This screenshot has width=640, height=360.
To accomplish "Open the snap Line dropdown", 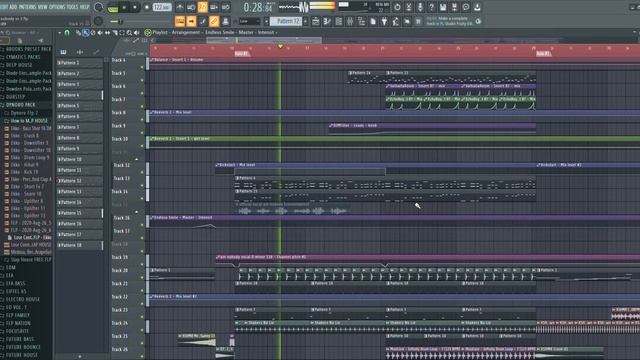I will pos(249,21).
